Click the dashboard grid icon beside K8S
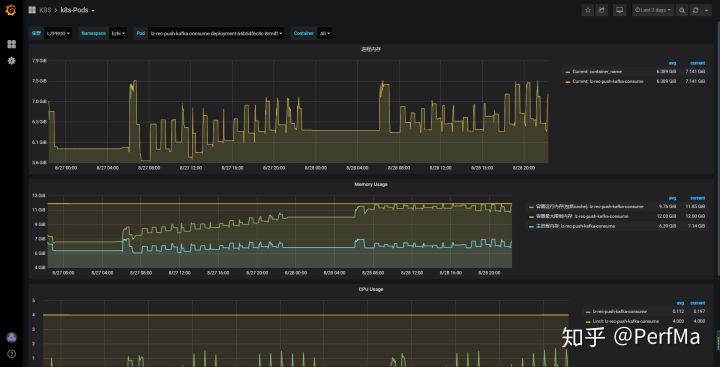This screenshot has height=367, width=720. 32,10
